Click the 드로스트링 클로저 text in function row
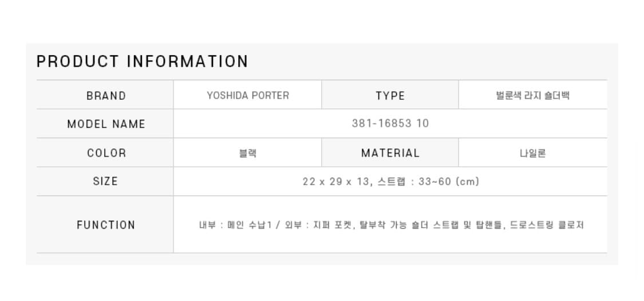Viewport: 644px width, 301px height. (547, 225)
